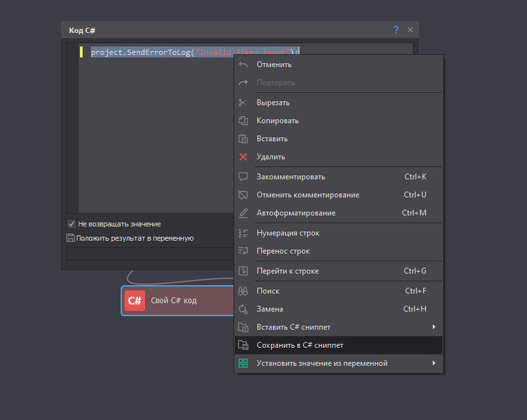
Task: Click the C# icon on the action block
Action: click(x=135, y=301)
